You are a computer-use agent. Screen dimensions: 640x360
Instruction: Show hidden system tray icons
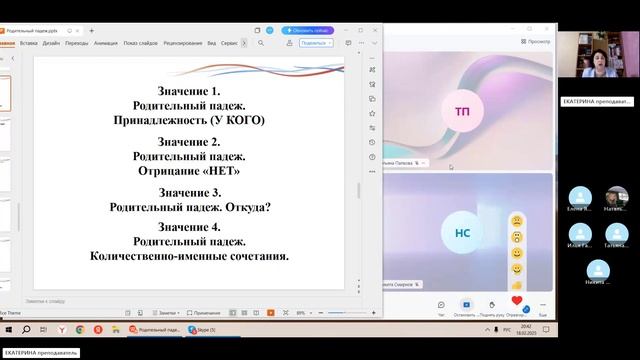(487, 329)
